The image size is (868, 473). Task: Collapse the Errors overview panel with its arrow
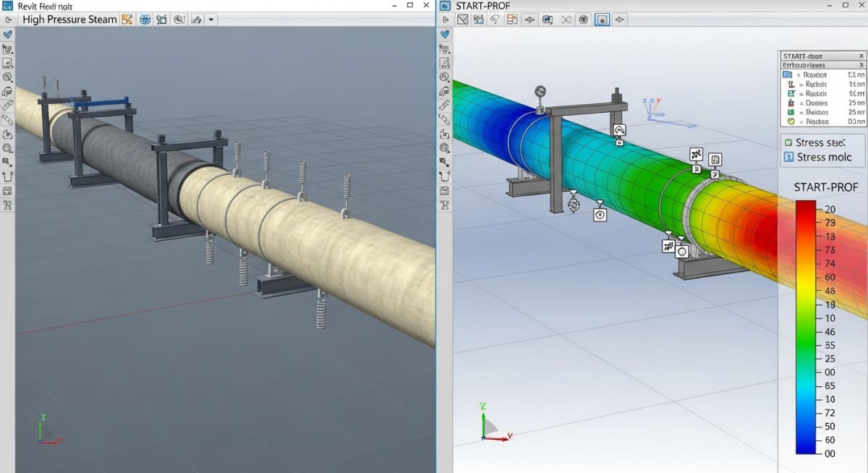point(861,64)
